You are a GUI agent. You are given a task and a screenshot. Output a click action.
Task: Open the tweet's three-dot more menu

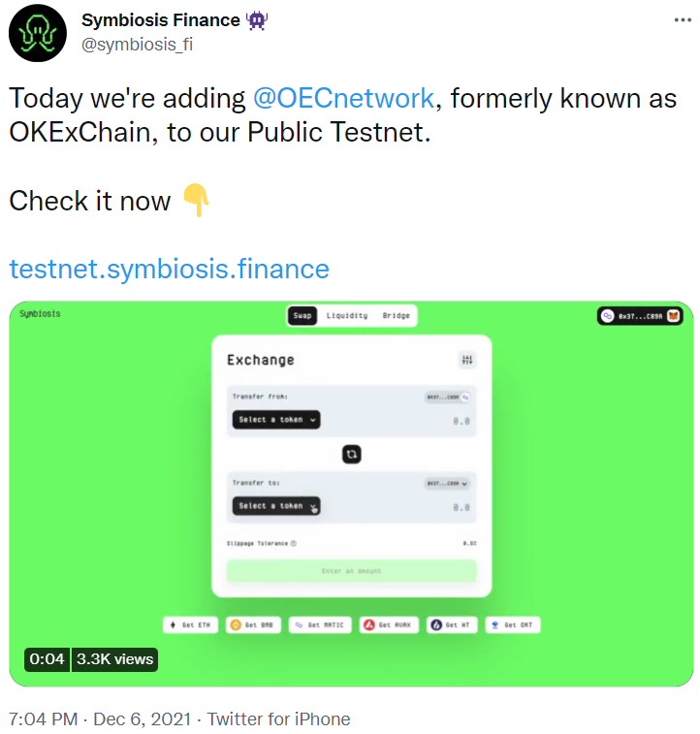tap(683, 20)
